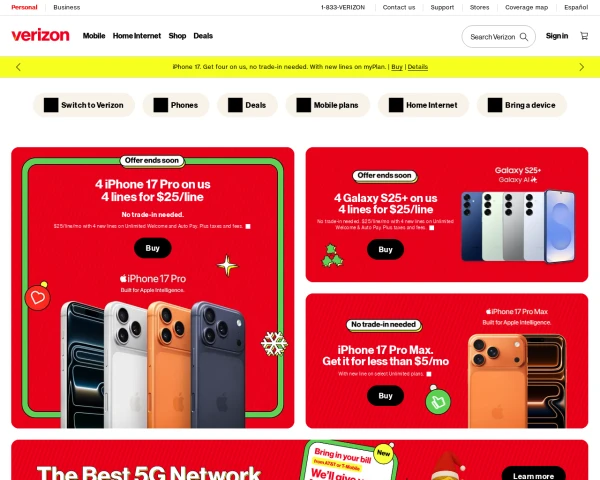Screen dimensions: 600x480
Task: Open footnote marker in iPhone 17 Pro Max offer
Action: 429,374
